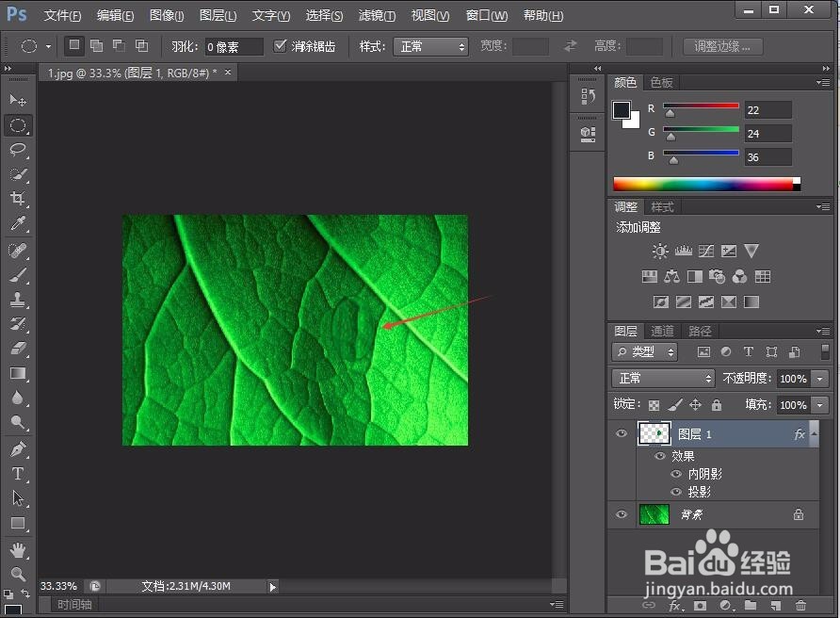Select the Eraser tool
Screen dimensions: 840x618
18,349
